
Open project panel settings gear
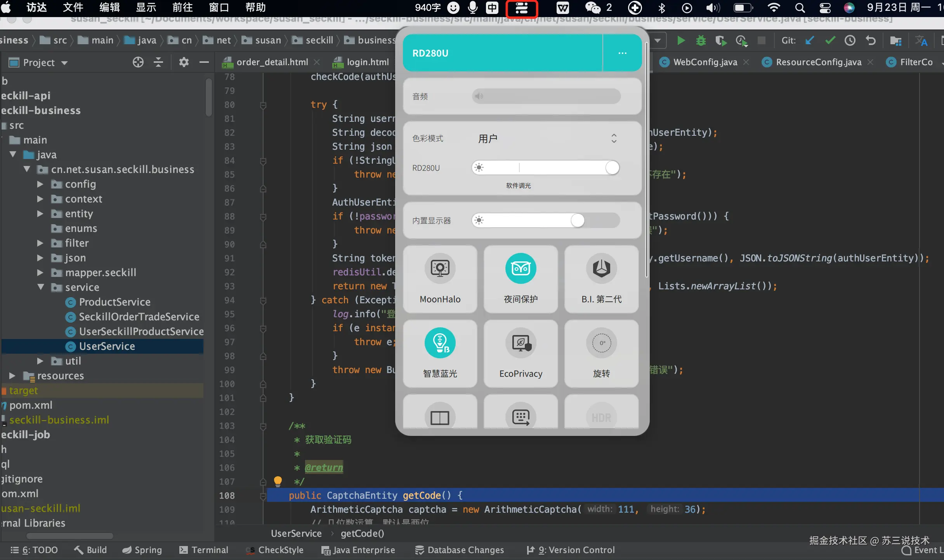[x=184, y=62]
